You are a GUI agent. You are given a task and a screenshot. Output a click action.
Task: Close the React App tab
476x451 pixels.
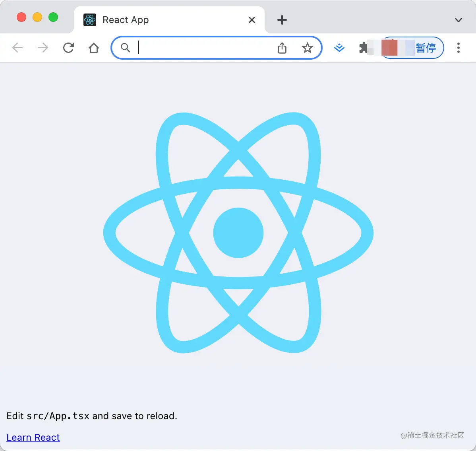coord(252,20)
